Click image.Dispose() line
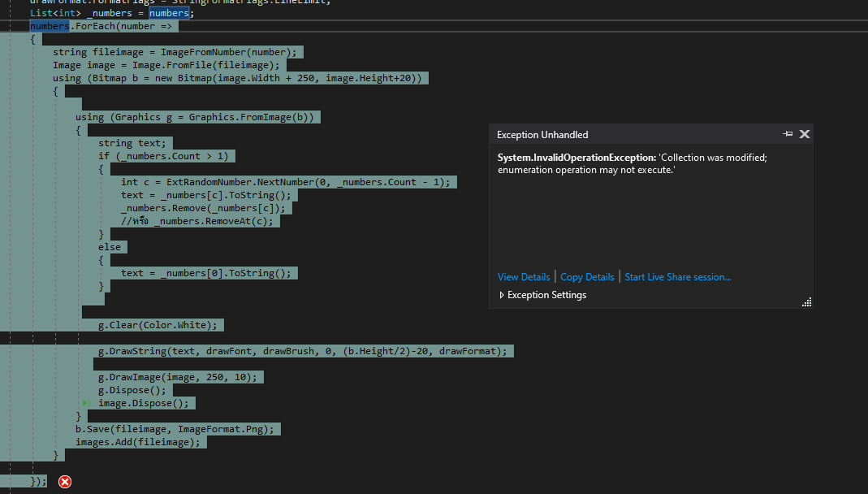Screen dimensions: 868x494 click(x=144, y=403)
